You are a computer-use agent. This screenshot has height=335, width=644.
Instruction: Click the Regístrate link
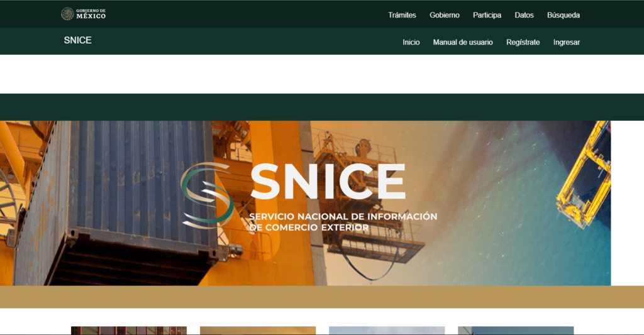pos(523,42)
